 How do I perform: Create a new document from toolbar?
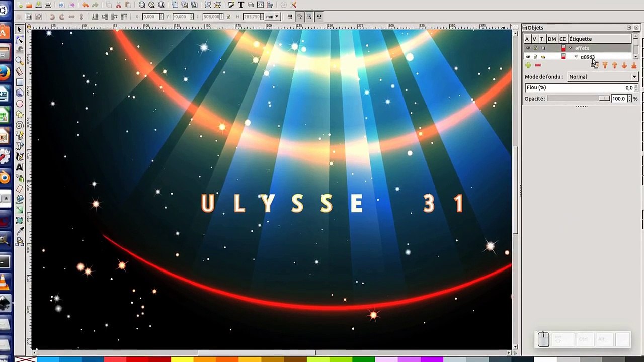pyautogui.click(x=20, y=5)
